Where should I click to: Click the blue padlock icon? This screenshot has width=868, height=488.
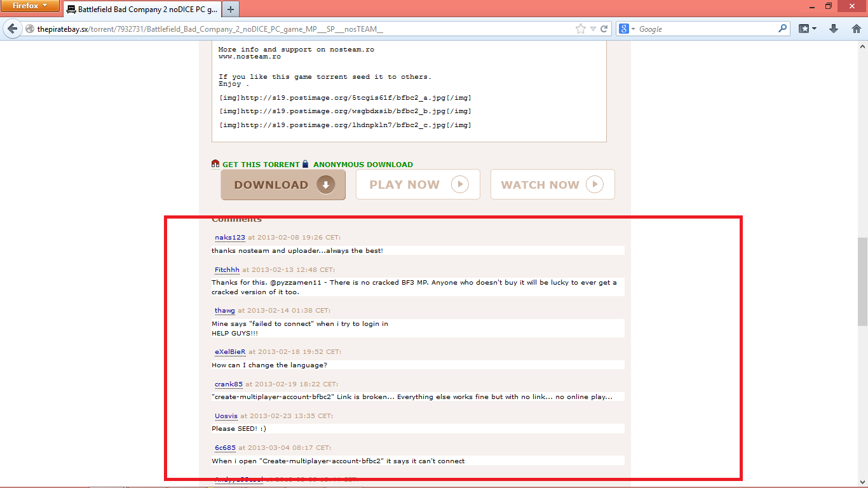tap(305, 164)
